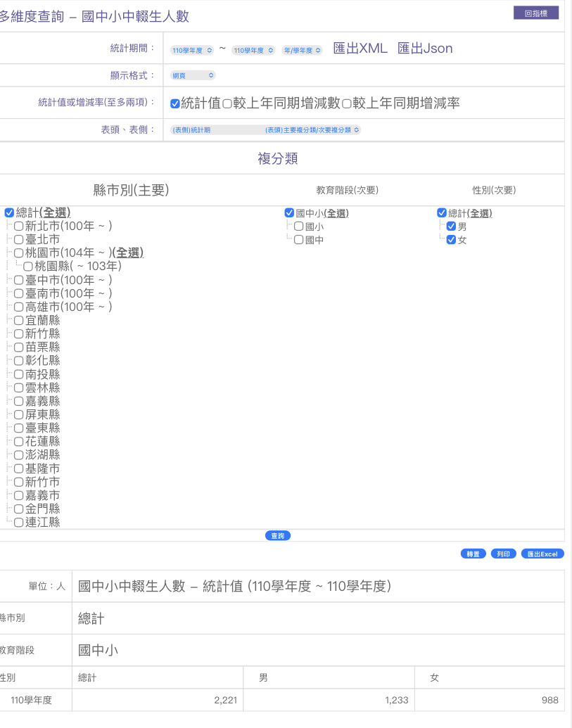Enable 較上年同期增減率 checkbox

347,104
